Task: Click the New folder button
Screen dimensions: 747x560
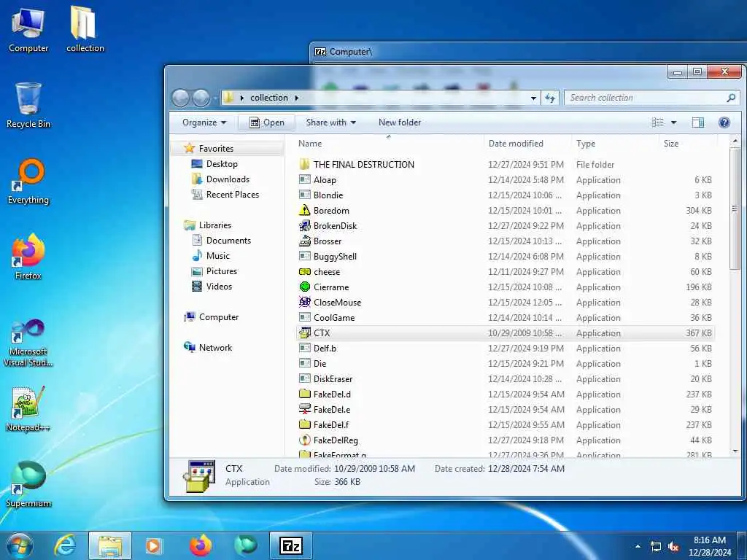Action: point(400,122)
